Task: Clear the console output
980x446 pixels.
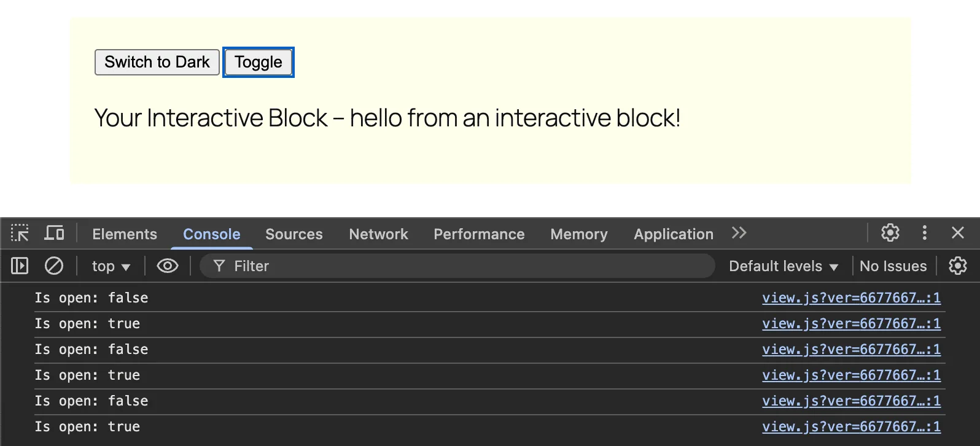Action: click(x=54, y=266)
